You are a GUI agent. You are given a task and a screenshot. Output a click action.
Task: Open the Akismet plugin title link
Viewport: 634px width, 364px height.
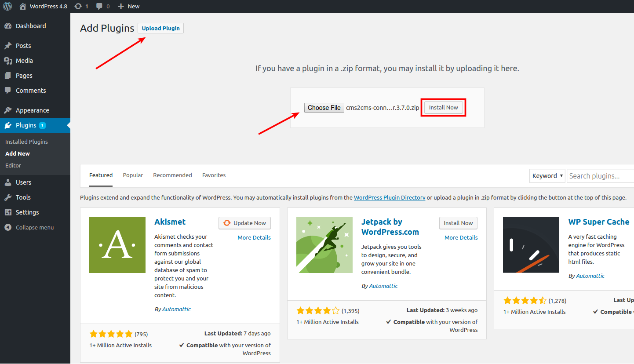[x=170, y=222]
